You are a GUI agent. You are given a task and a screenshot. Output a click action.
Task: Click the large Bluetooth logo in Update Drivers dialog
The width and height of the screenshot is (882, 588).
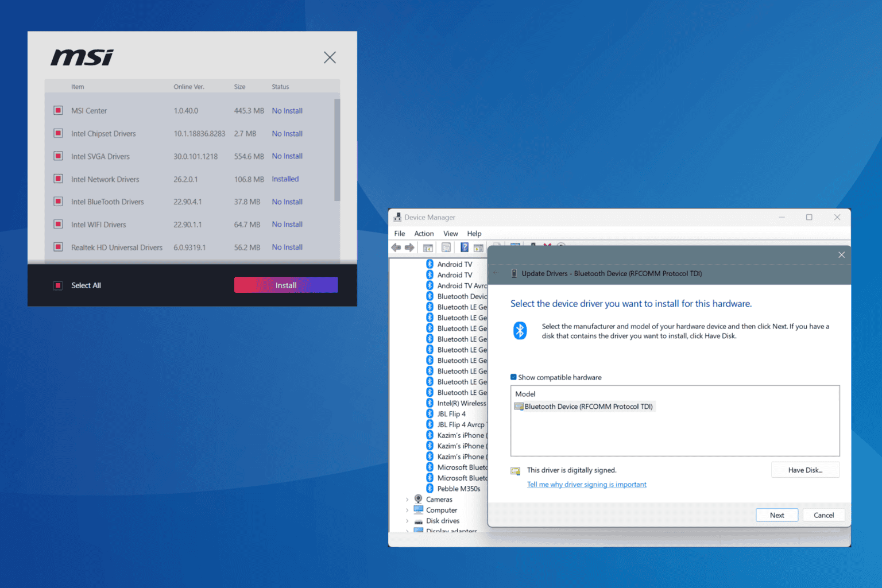(520, 330)
